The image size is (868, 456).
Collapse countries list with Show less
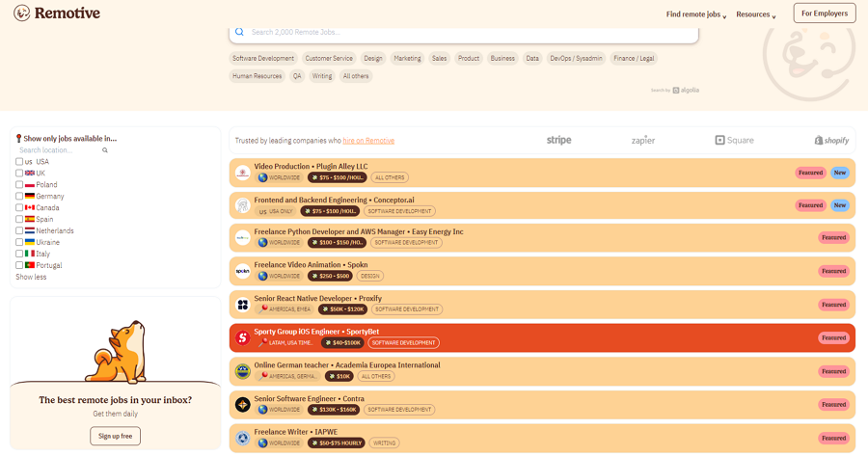[x=31, y=277]
